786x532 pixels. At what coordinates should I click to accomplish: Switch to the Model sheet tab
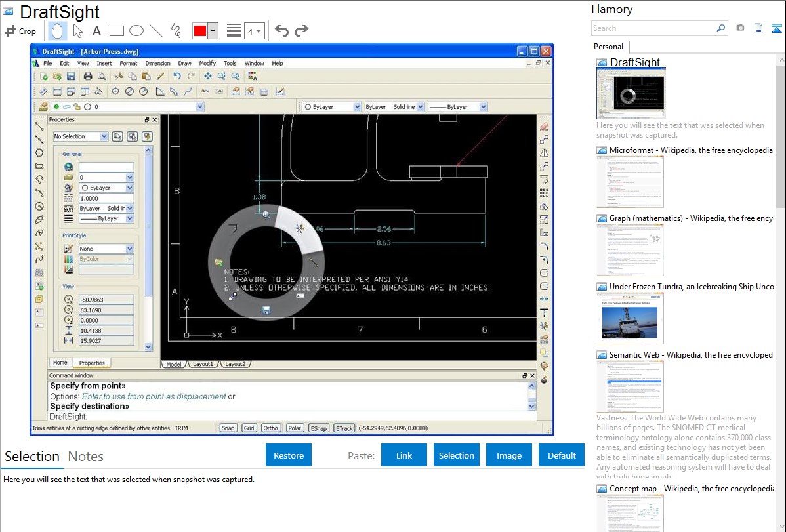173,364
